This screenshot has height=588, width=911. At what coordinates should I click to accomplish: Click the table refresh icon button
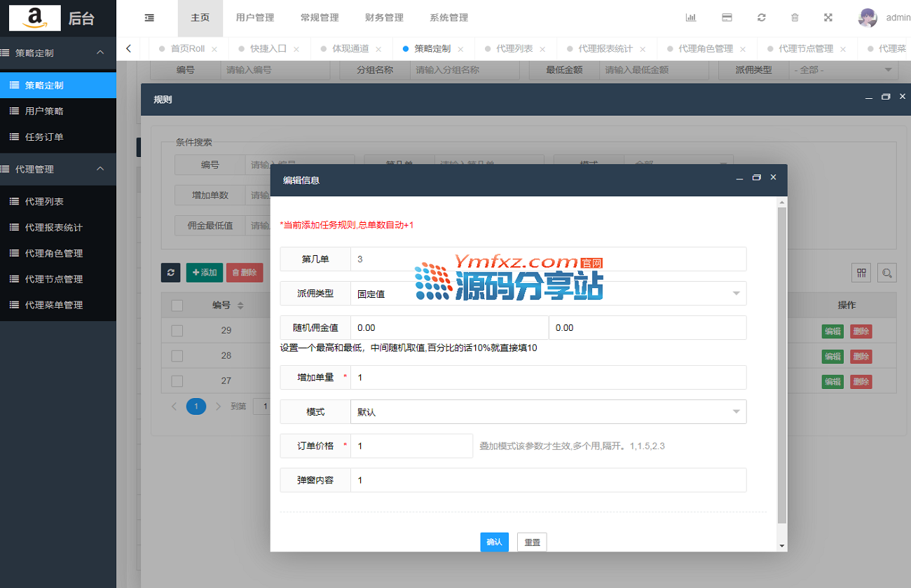(171, 273)
